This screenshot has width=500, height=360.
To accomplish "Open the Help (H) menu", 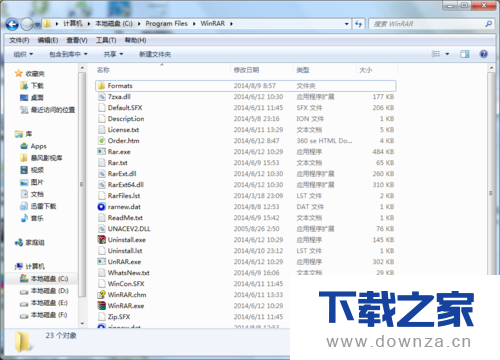I will click(135, 40).
